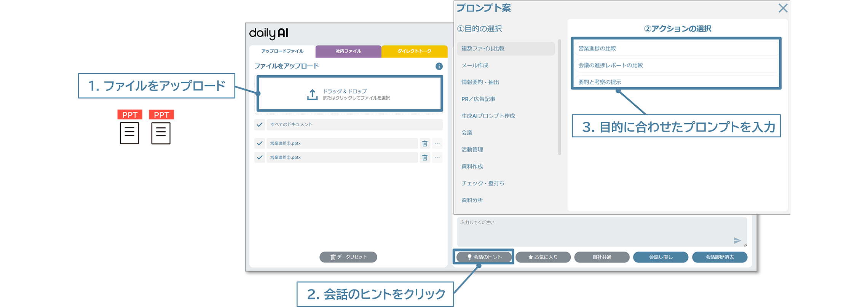
Task: Toggle checkbox for 営業進捗②.pptx
Action: click(x=260, y=157)
